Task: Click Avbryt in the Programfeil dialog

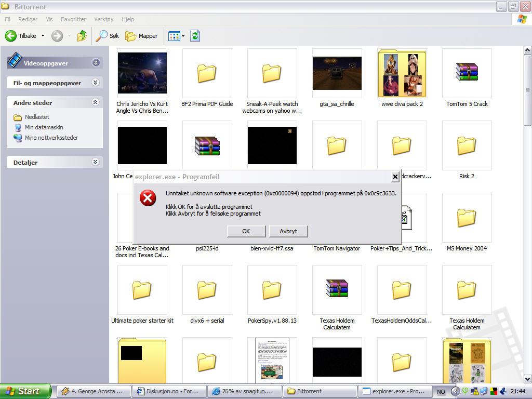Action: coord(288,231)
